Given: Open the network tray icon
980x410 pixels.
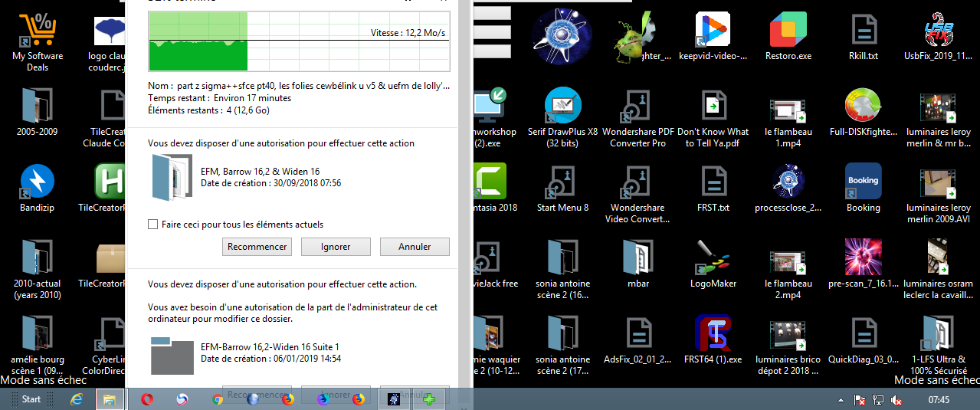Looking at the screenshot, I should [x=879, y=400].
